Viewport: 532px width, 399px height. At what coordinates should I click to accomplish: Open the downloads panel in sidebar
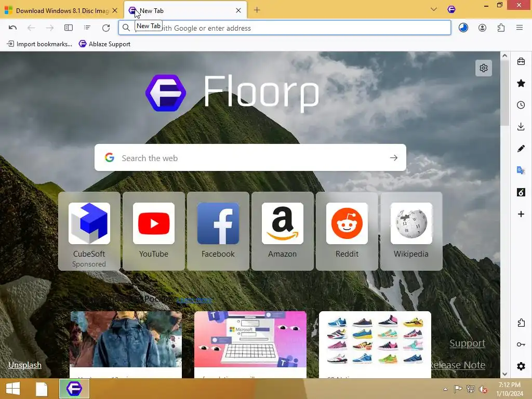click(x=521, y=127)
